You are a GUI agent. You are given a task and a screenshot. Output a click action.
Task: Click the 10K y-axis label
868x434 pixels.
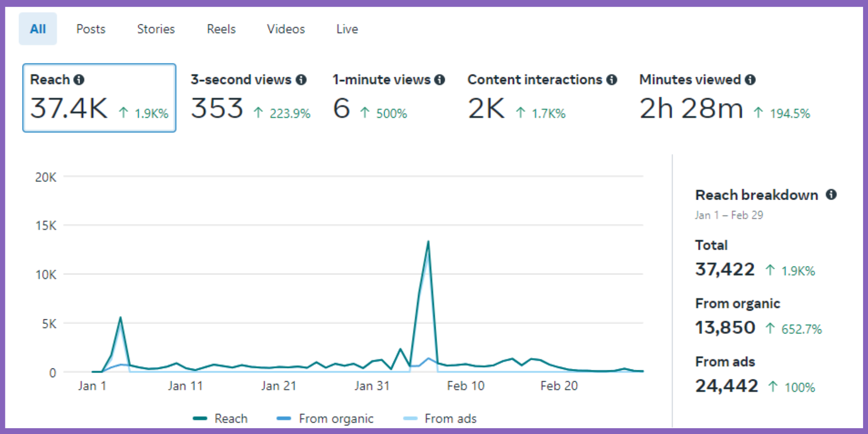46,275
